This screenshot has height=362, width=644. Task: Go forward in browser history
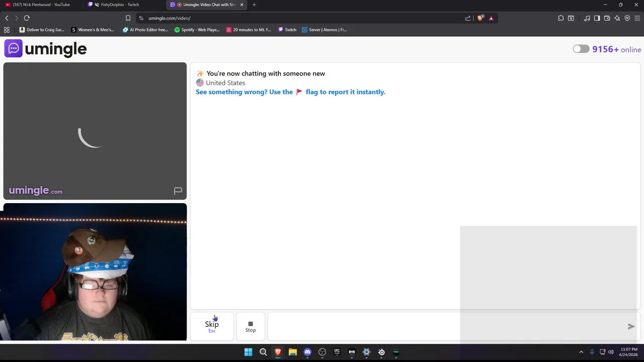click(x=16, y=18)
